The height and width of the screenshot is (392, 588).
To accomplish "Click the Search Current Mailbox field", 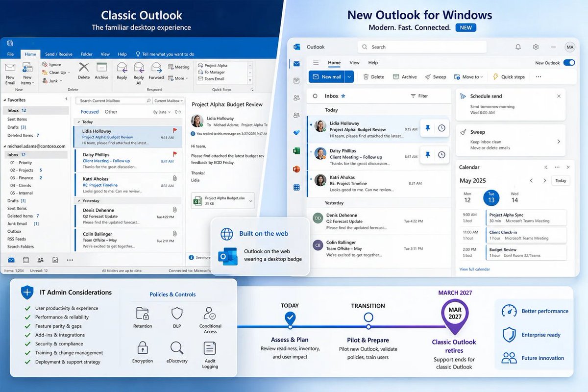I will [x=113, y=100].
